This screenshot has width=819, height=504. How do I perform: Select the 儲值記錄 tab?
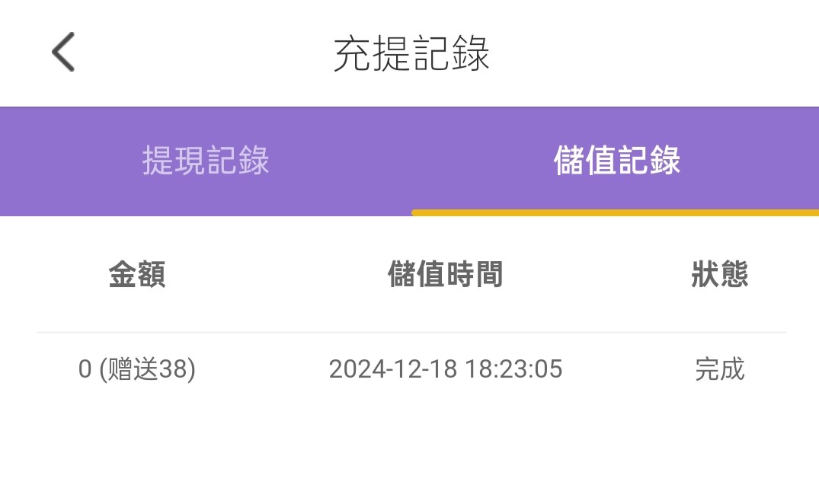[616, 161]
